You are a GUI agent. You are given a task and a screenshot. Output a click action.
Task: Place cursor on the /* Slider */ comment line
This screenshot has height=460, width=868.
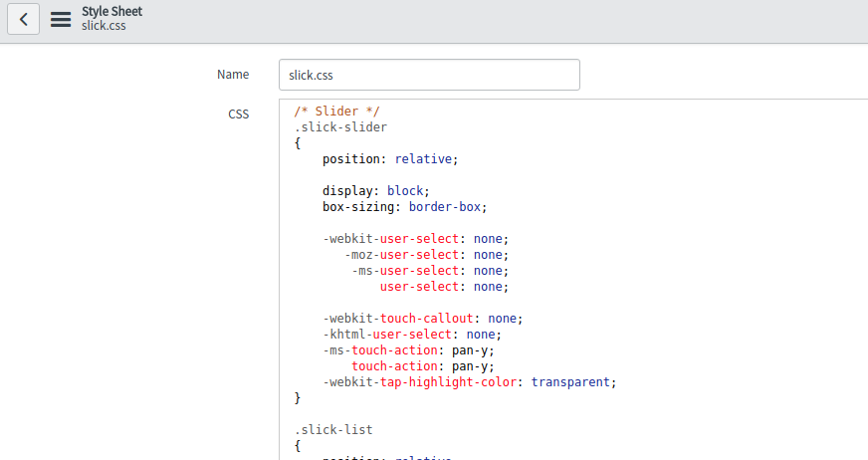pos(337,112)
